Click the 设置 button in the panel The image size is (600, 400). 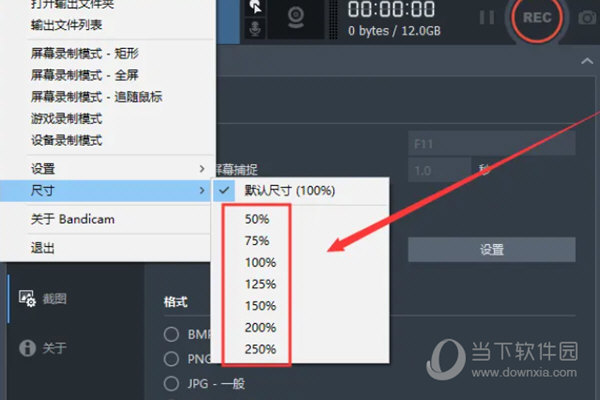(492, 250)
